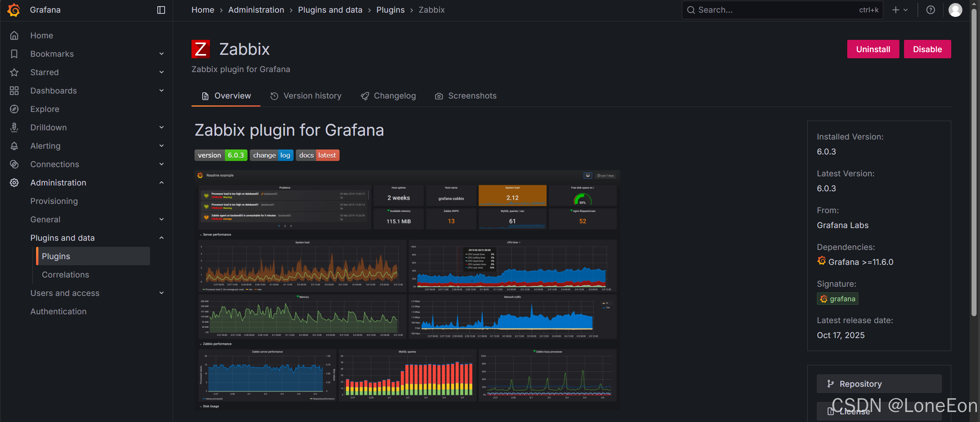Click the red Zabbix plugin logo

[x=201, y=49]
